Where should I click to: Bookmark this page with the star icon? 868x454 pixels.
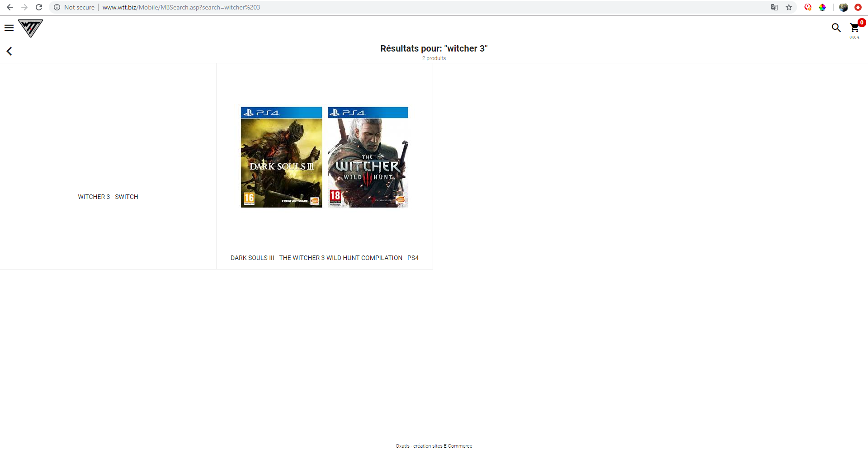coord(789,7)
